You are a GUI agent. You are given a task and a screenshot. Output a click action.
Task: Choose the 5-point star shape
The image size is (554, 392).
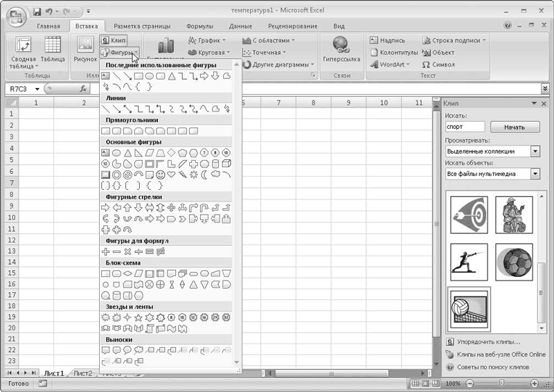click(138, 317)
